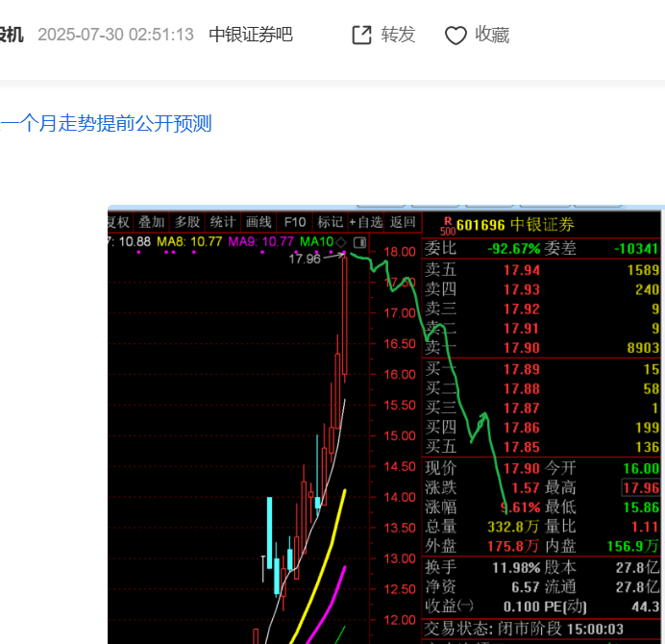Screen dimensions: 665x644
Task: Click the 交易状态 闭市阶段 status line
Action: click(524, 629)
